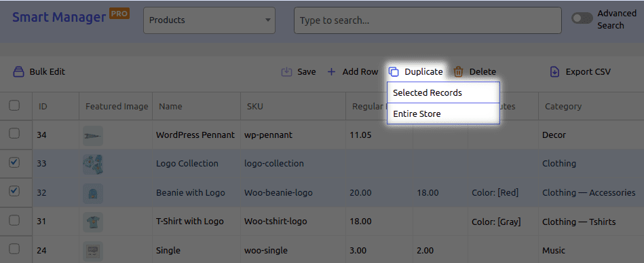Open Logo Collection featured image thumbnail

click(93, 164)
